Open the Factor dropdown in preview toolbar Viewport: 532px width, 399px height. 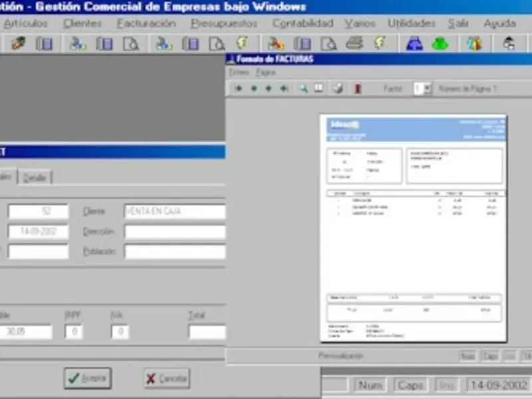tap(428, 88)
